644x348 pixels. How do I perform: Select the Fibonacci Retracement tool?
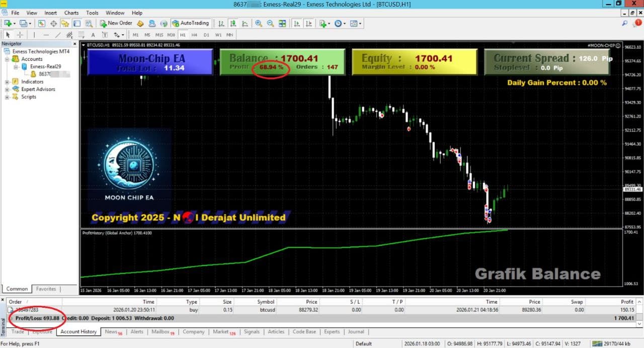[x=81, y=34]
